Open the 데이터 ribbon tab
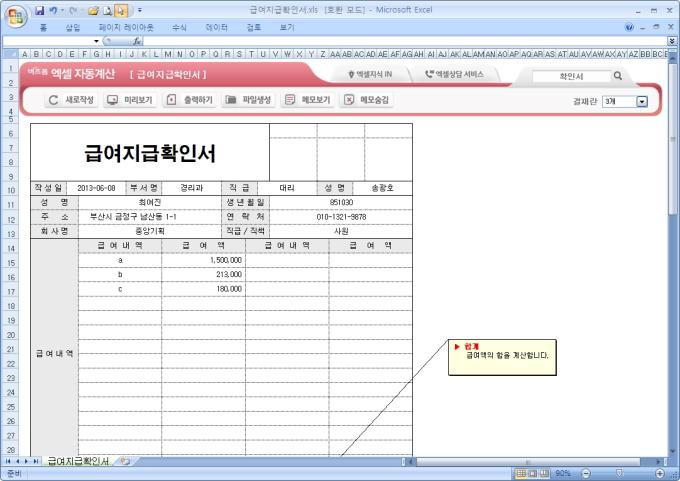 click(x=216, y=27)
